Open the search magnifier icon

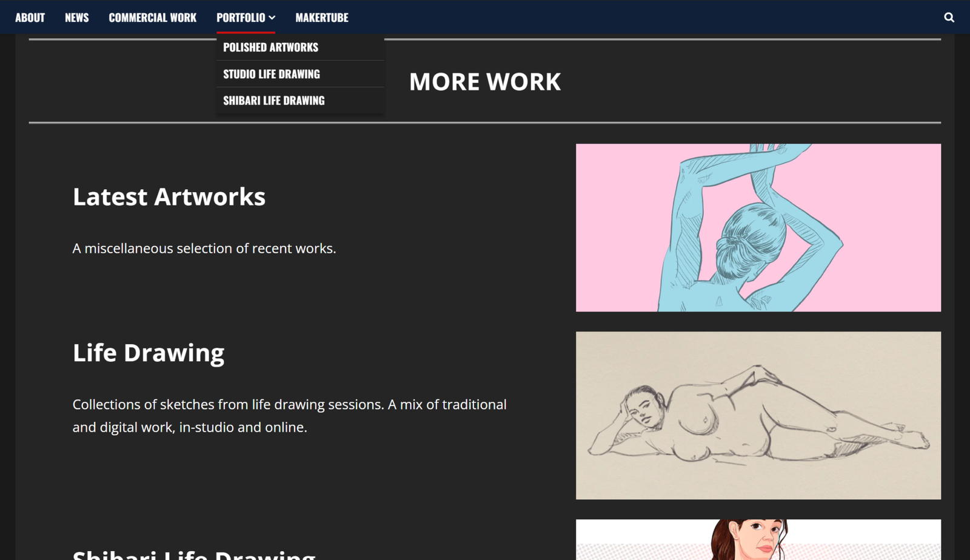coord(949,18)
